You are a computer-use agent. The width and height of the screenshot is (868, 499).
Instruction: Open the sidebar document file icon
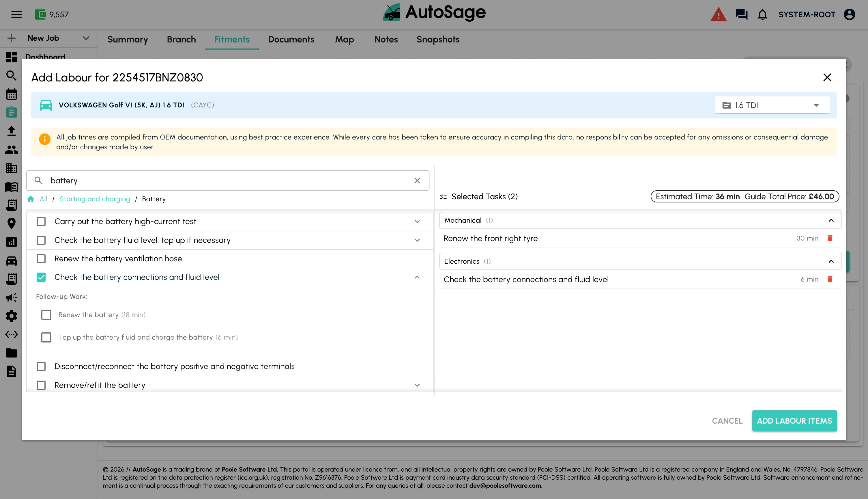point(11,371)
